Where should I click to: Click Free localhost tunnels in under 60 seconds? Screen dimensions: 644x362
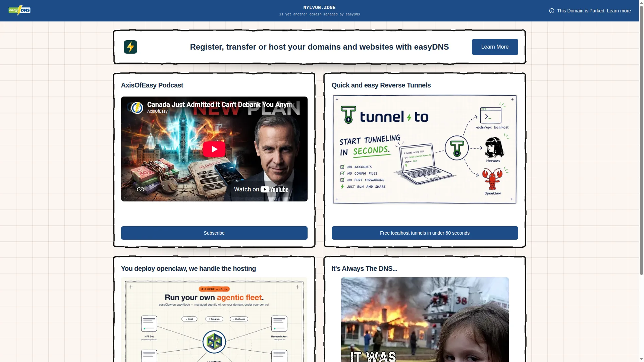(x=425, y=233)
